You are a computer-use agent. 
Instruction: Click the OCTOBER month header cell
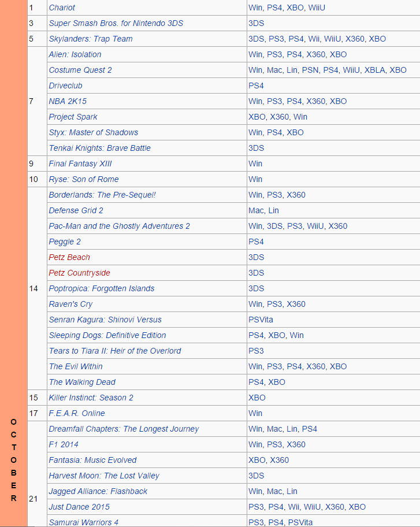point(13,459)
